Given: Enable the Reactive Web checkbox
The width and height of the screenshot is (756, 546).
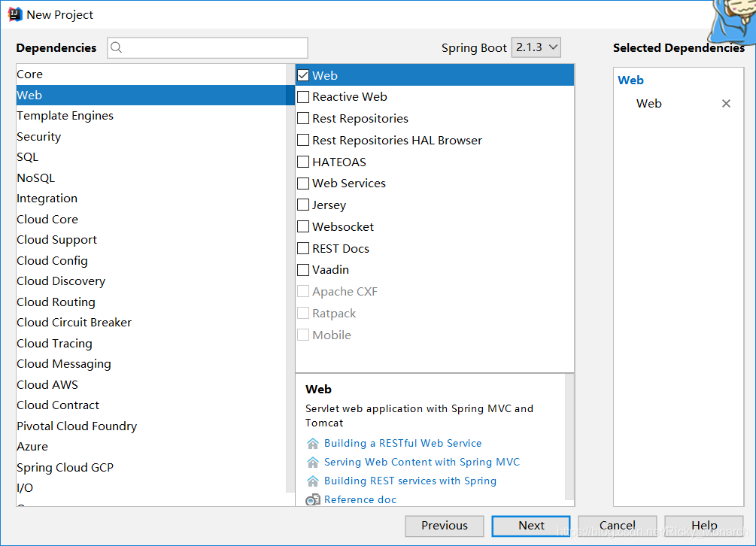Looking at the screenshot, I should point(303,97).
